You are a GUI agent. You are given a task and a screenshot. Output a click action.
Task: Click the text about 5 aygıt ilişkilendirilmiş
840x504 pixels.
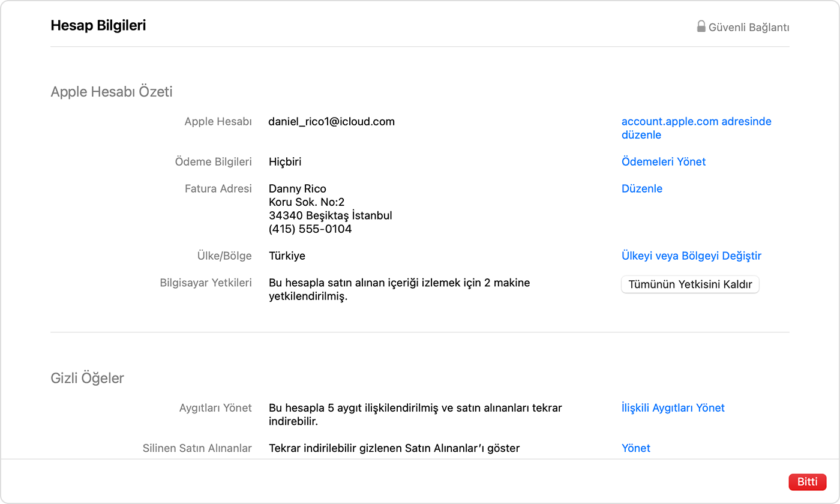coord(415,415)
